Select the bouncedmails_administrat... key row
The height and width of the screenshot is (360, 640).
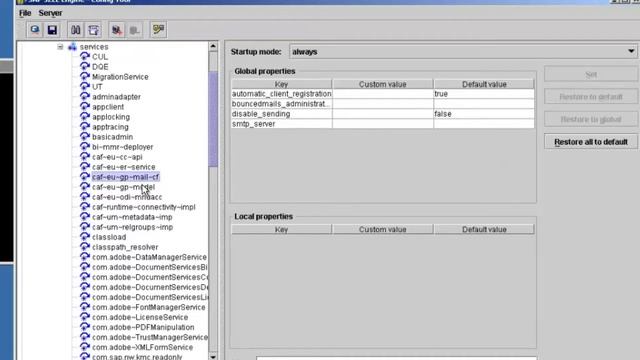click(281, 104)
